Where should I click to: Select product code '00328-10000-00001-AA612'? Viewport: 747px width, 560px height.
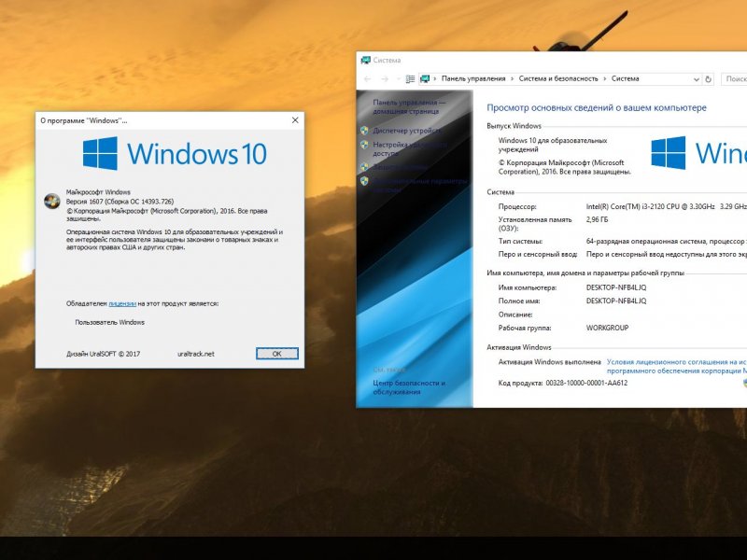[586, 383]
